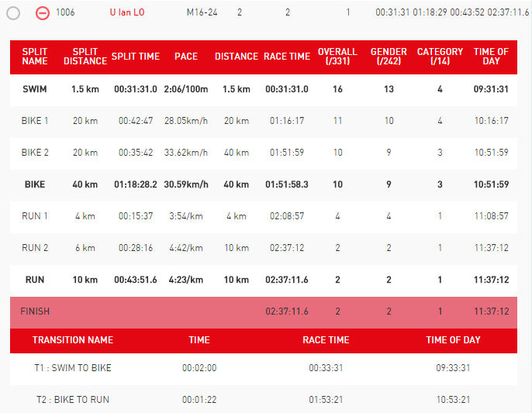Select the BIKE 2 split row label
This screenshot has width=532, height=413.
tap(35, 153)
